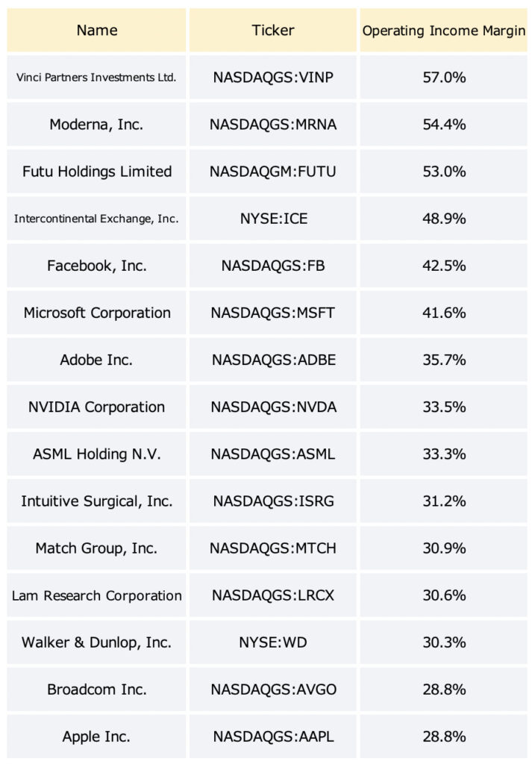The width and height of the screenshot is (532, 764).
Task: Select the Microsoft Corporation name cell
Action: [x=96, y=313]
